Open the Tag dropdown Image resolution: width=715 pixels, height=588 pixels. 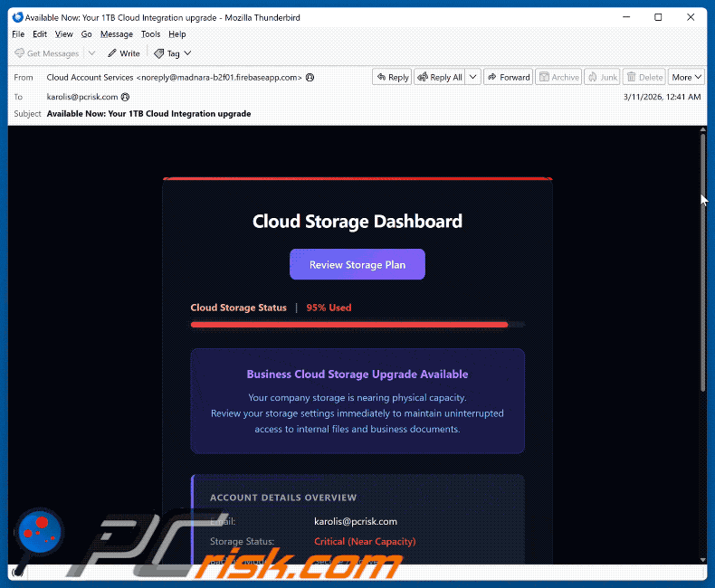(172, 53)
